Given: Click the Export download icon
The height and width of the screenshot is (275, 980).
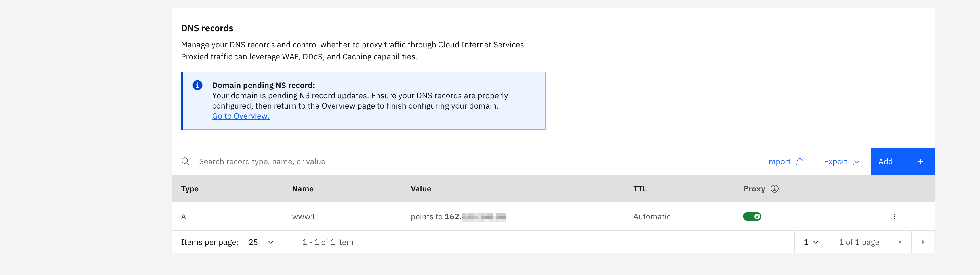Looking at the screenshot, I should click(857, 161).
